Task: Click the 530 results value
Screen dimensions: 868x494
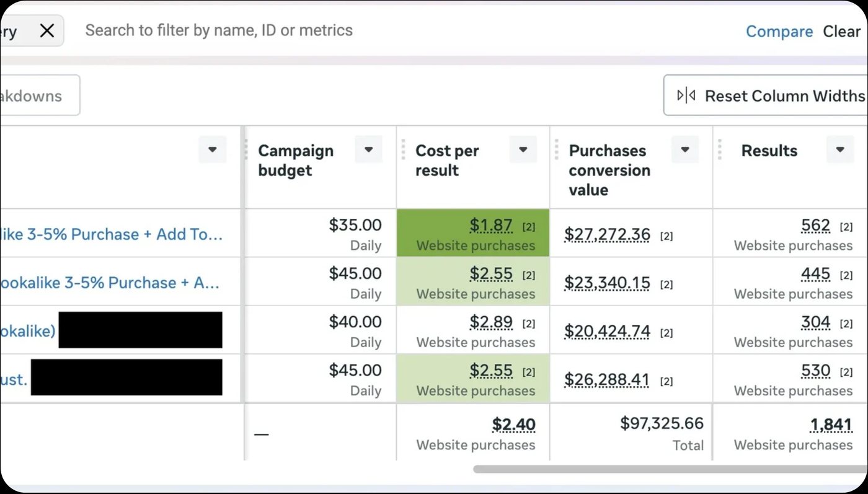Action: [815, 371]
